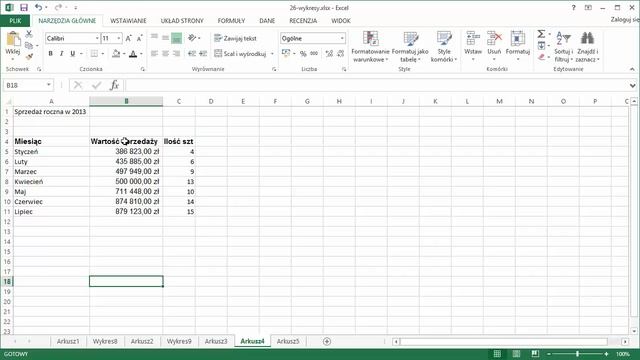Image resolution: width=640 pixels, height=360 pixels.
Task: Open the Calibri font name dropdown
Action: [x=97, y=38]
